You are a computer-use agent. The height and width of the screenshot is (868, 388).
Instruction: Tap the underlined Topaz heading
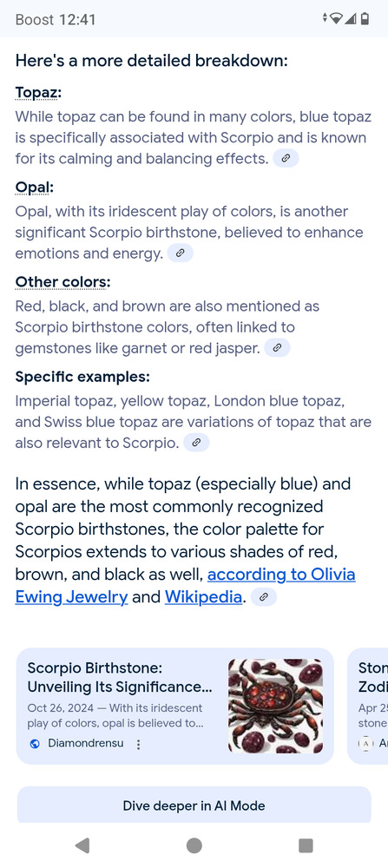(38, 93)
